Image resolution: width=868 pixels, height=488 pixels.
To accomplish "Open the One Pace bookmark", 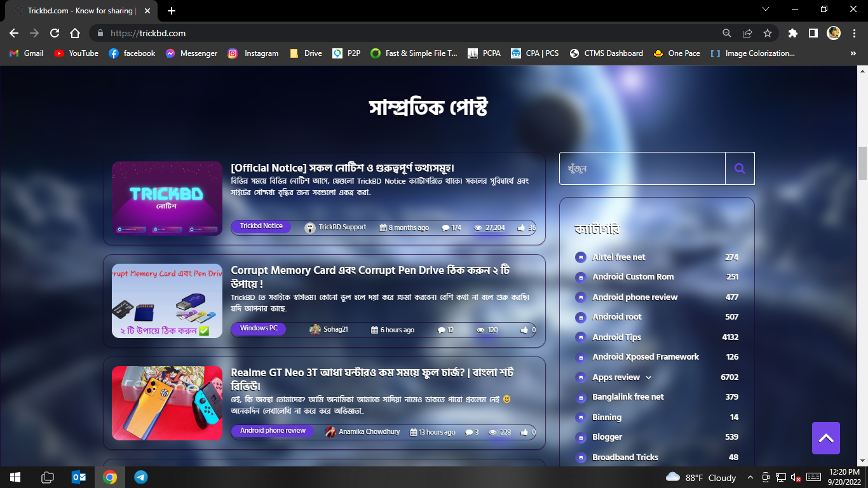I will [x=676, y=53].
